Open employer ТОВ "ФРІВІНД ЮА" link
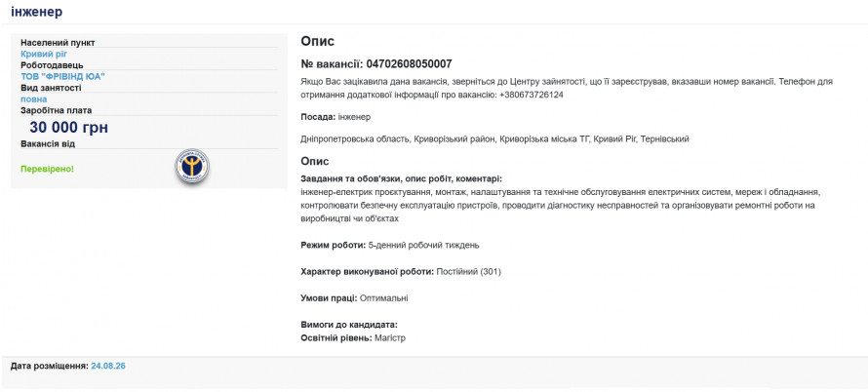 coord(63,76)
